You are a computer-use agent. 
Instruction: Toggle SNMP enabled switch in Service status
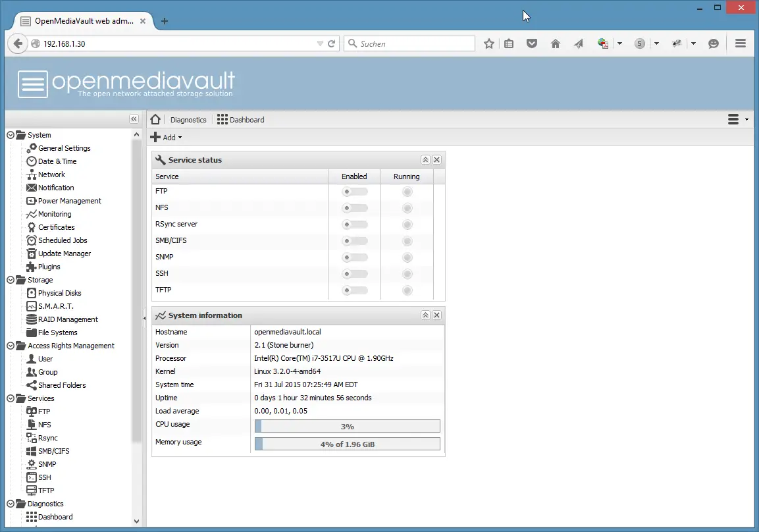pos(355,257)
